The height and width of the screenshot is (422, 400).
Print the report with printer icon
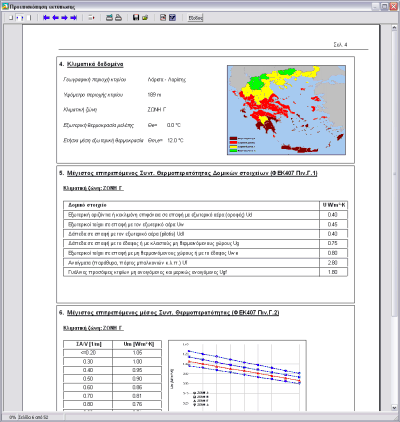(118, 18)
